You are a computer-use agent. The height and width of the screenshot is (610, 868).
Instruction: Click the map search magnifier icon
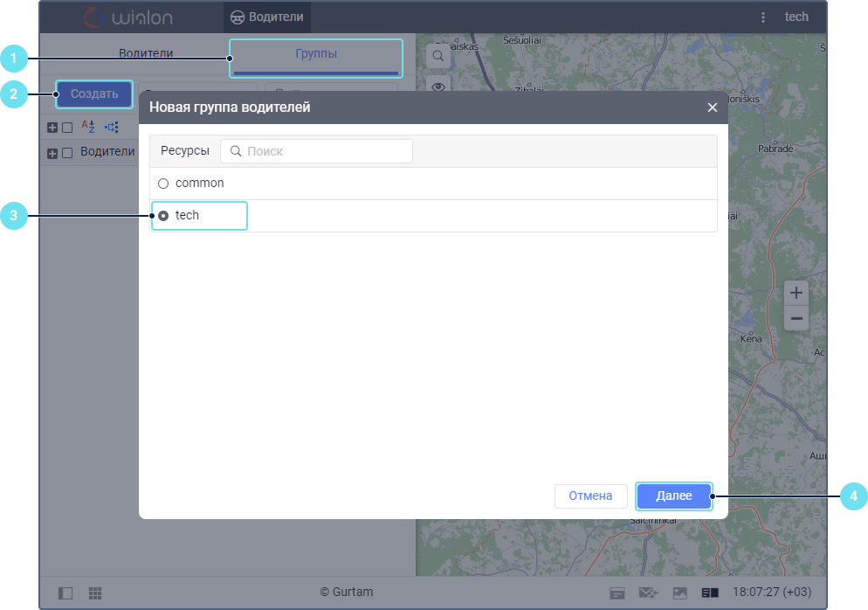(x=437, y=56)
